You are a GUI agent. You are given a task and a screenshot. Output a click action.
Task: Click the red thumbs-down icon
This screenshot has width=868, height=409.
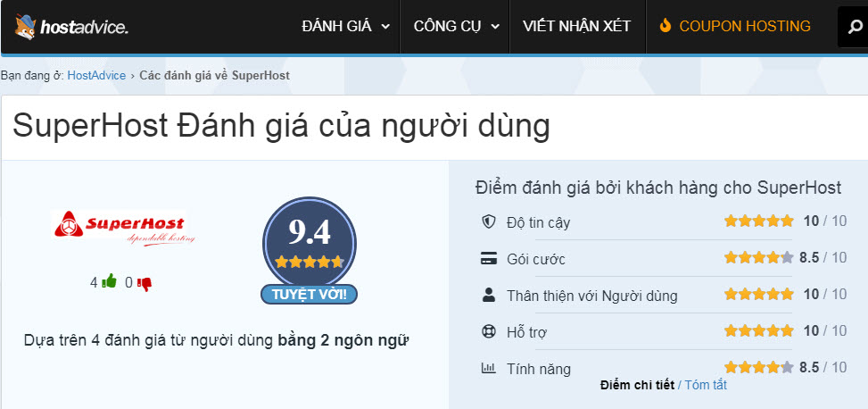click(144, 283)
